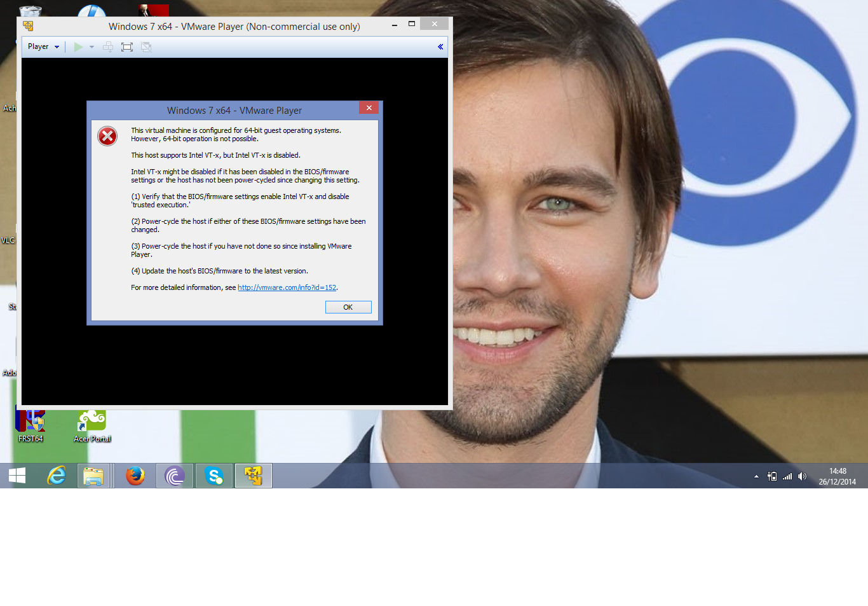Click the Unity mode toolbar icon
Screen dimensions: 868x606
tap(146, 47)
